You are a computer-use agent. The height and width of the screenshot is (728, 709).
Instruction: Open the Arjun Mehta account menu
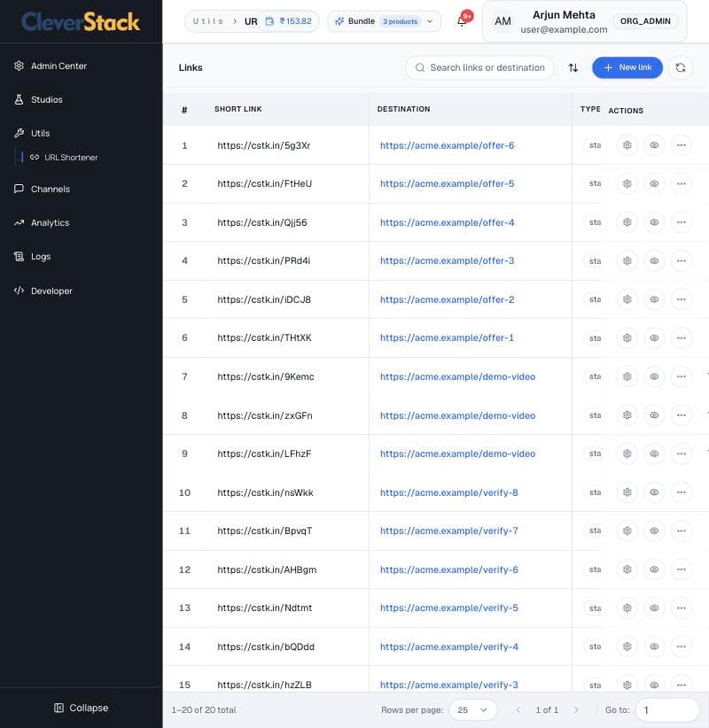click(x=585, y=21)
